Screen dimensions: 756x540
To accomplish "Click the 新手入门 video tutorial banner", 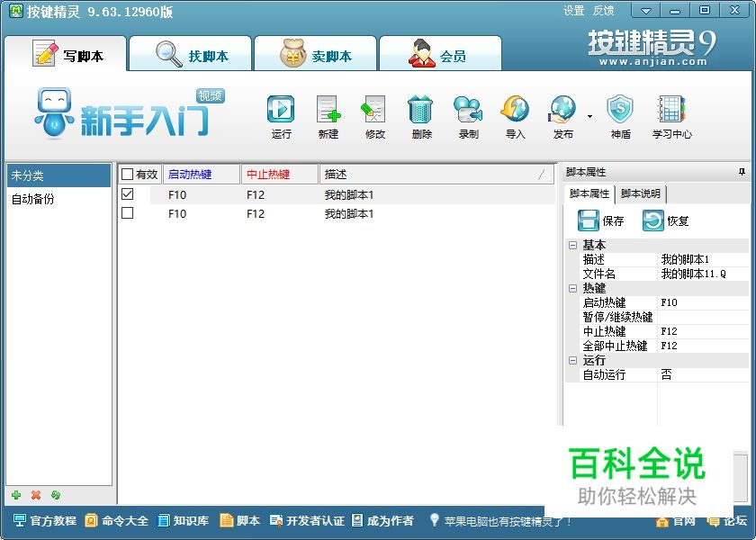I will point(130,113).
